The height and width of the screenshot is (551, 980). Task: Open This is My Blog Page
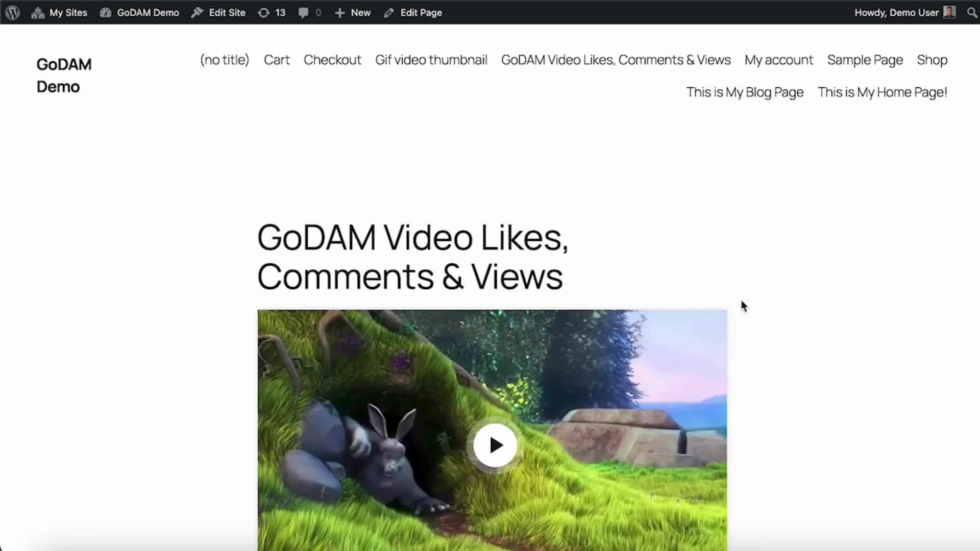coord(745,92)
